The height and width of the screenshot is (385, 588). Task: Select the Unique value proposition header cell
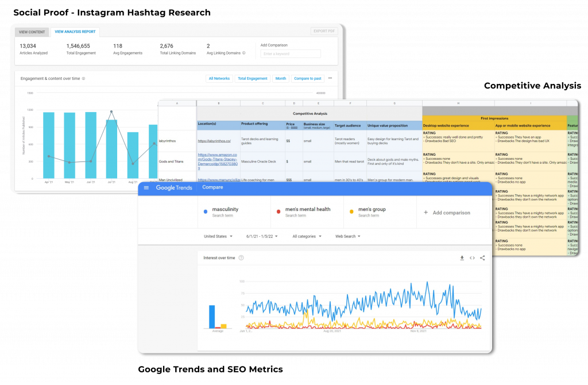coord(394,125)
